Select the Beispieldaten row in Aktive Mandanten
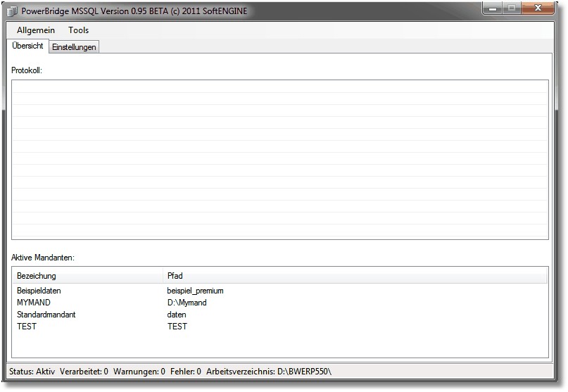The height and width of the screenshot is (392, 568). 44,291
